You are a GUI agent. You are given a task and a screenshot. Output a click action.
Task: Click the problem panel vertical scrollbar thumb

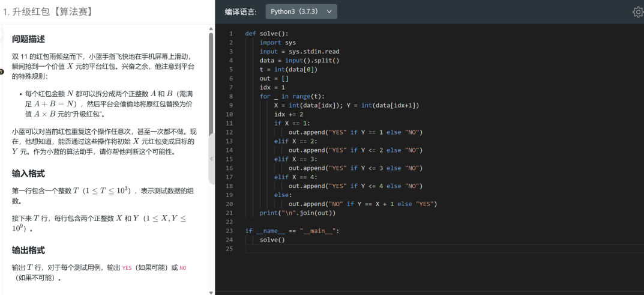pyautogui.click(x=211, y=108)
